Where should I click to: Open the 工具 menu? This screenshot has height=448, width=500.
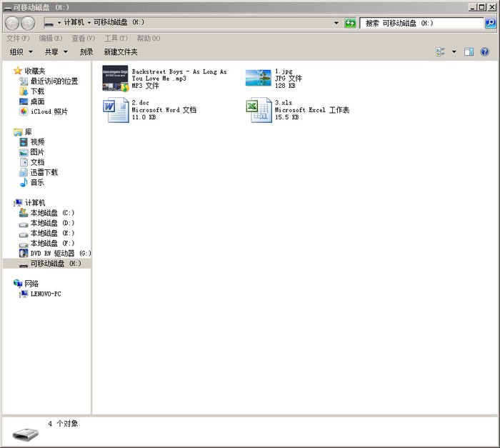116,38
